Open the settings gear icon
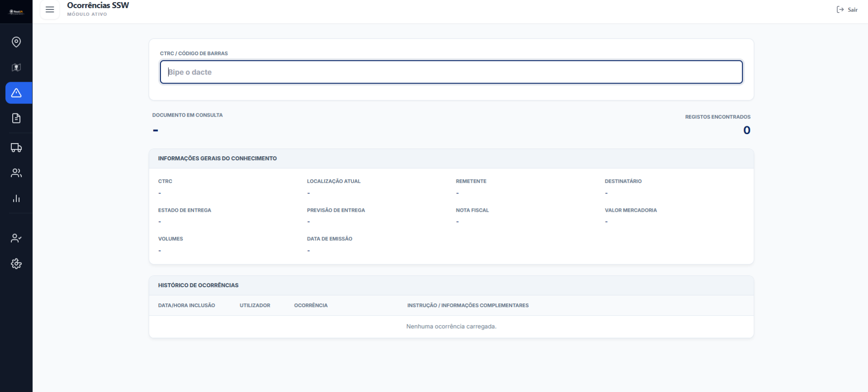Screen dimensions: 868x392 (16, 264)
